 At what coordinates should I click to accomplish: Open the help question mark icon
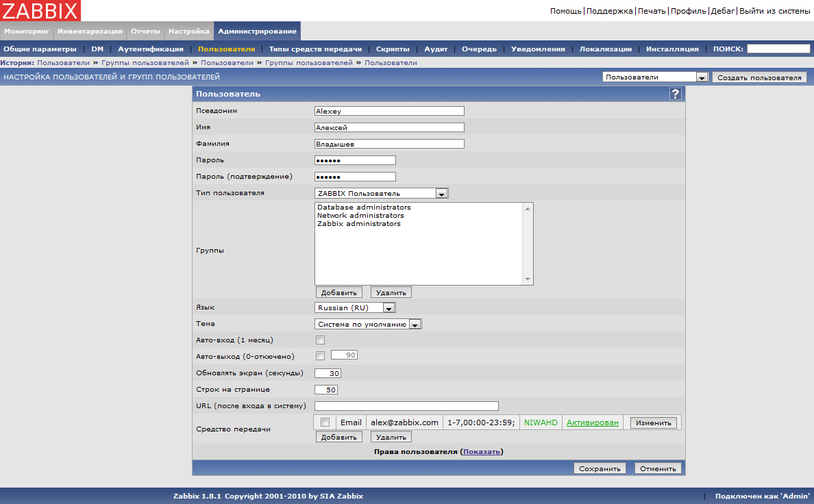point(675,94)
